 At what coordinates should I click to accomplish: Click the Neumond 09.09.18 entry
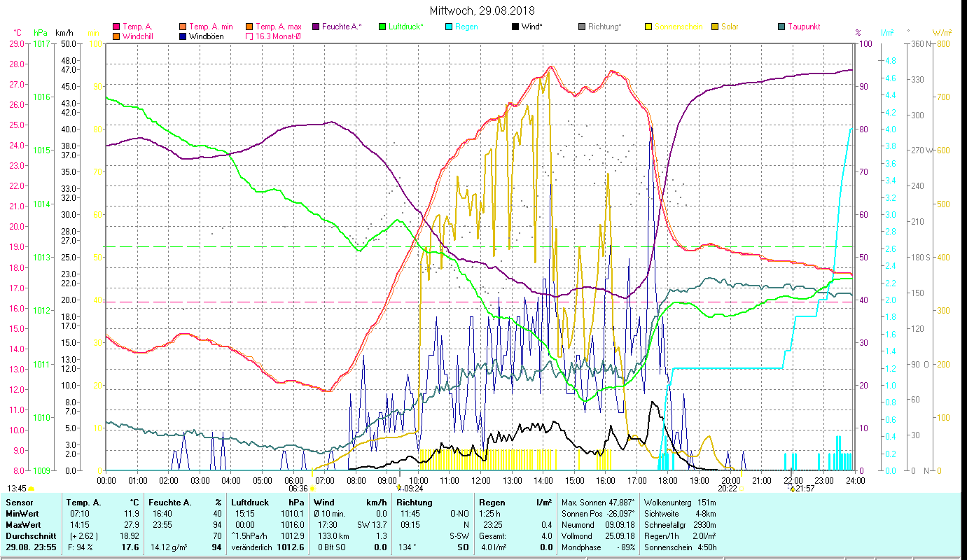(598, 524)
